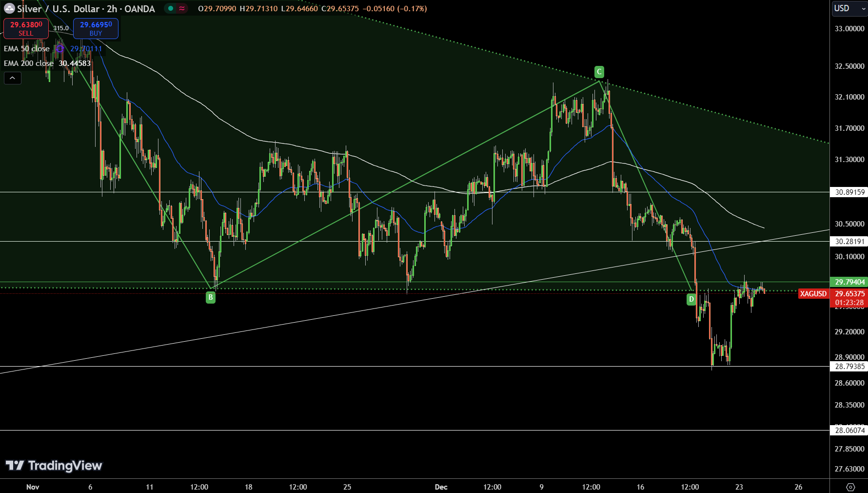Click the open value O29.70990

point(217,9)
